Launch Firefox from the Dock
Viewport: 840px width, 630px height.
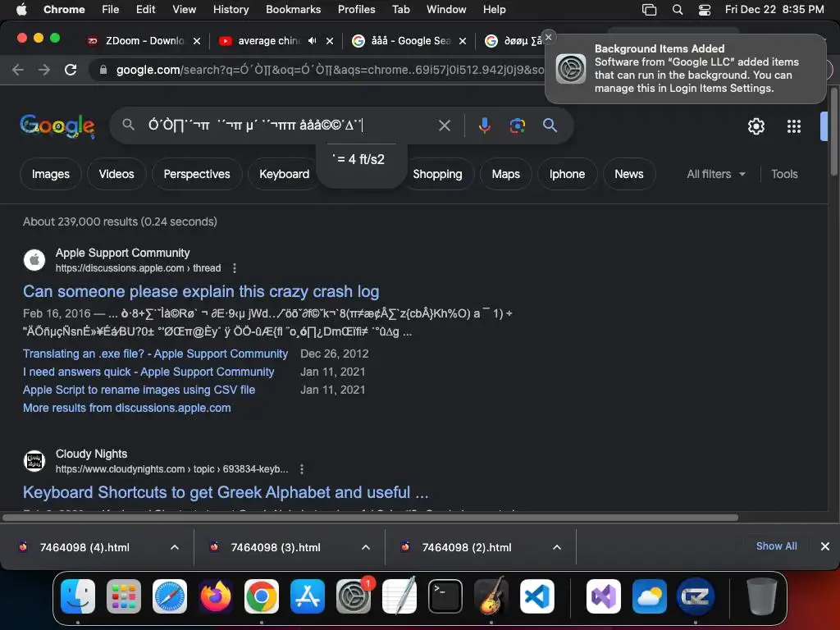(x=216, y=596)
